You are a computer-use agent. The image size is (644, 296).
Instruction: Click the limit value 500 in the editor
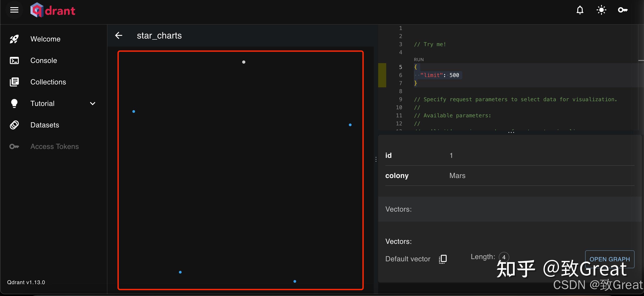[454, 75]
